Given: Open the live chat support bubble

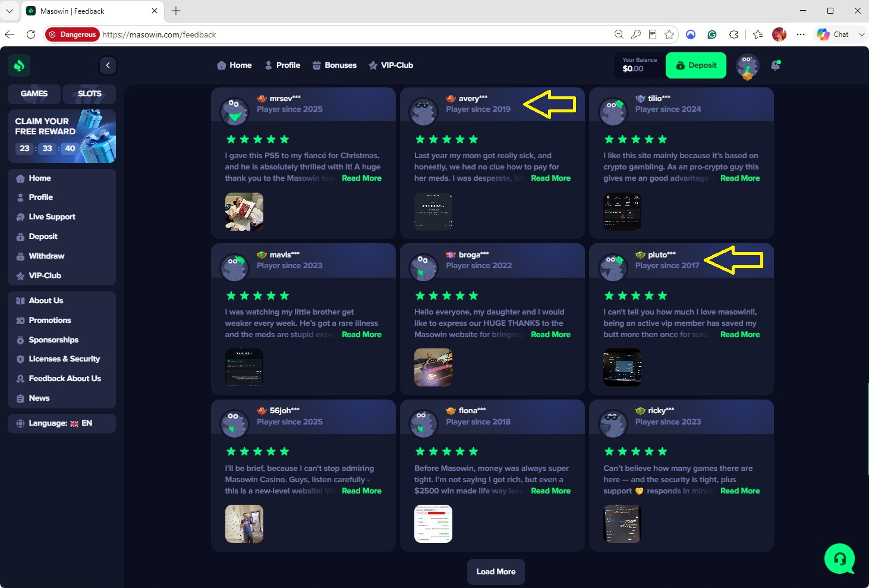Looking at the screenshot, I should (839, 559).
